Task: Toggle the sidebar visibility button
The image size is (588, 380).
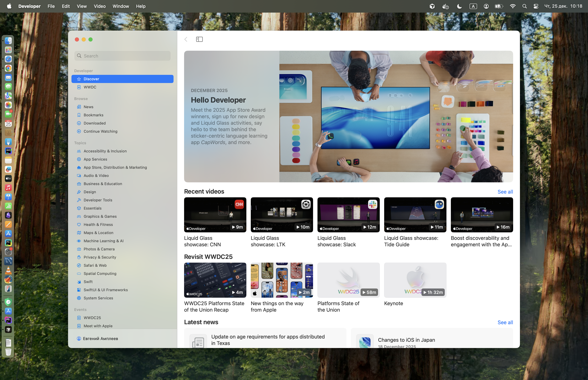Action: click(x=199, y=39)
